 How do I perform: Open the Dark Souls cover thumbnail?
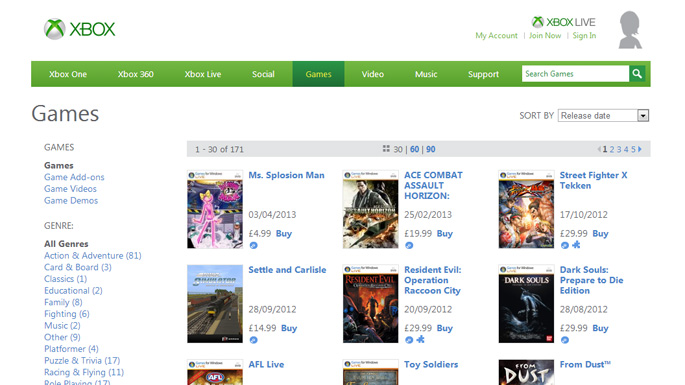tap(526, 304)
